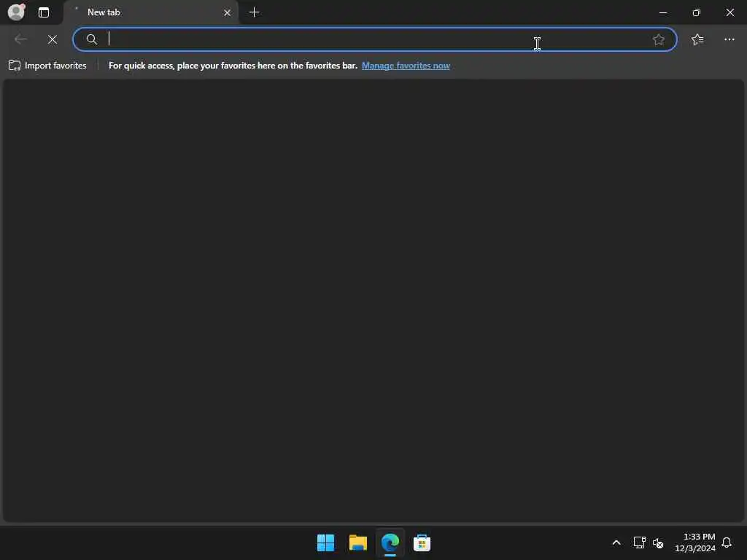Open the notifications bell icon
This screenshot has height=560, width=747.
[x=727, y=542]
